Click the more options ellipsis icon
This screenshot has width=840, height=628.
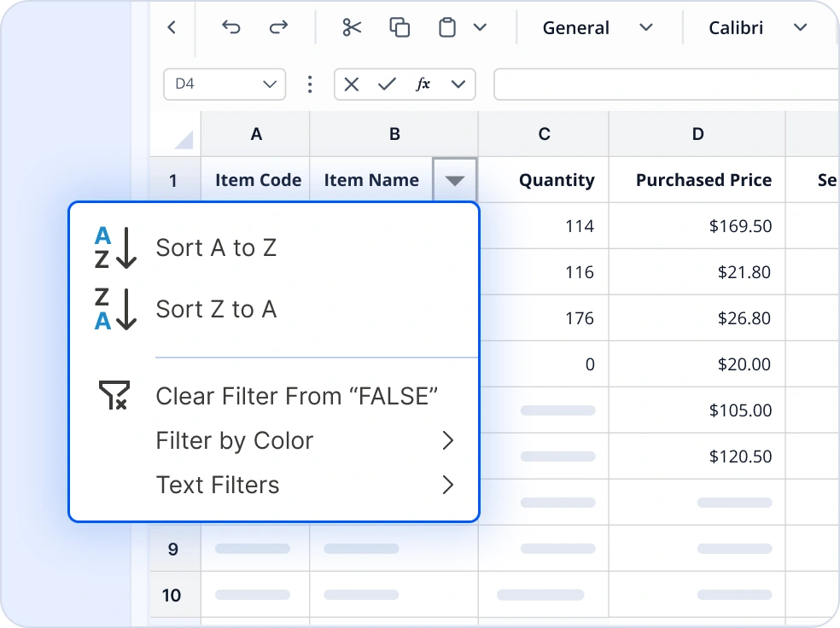coord(310,84)
